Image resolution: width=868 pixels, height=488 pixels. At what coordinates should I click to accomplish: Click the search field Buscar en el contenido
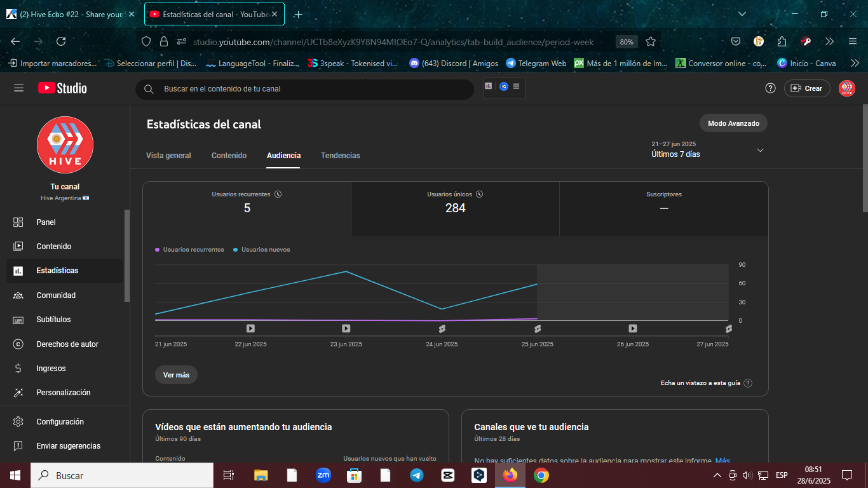pyautogui.click(x=304, y=89)
